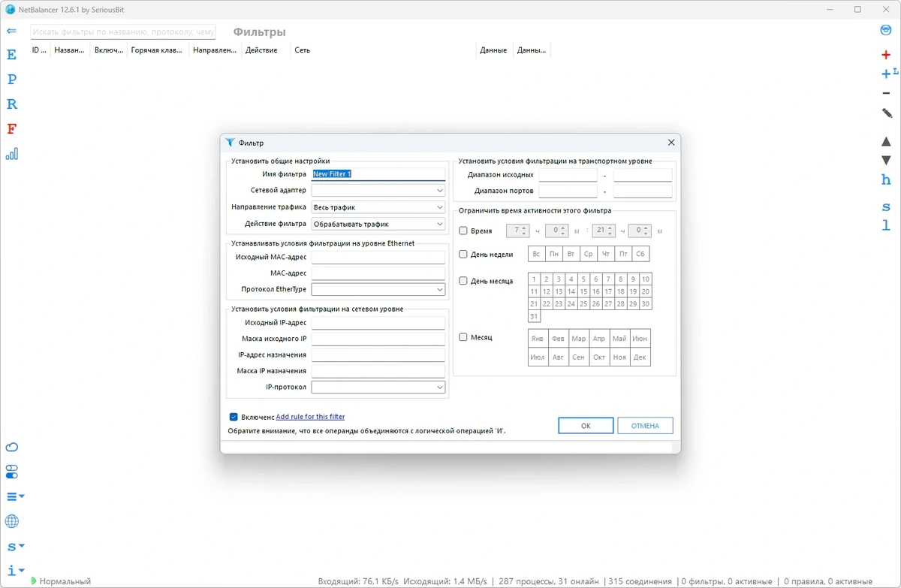
Task: Uncheck the Включен checkbox
Action: [234, 417]
